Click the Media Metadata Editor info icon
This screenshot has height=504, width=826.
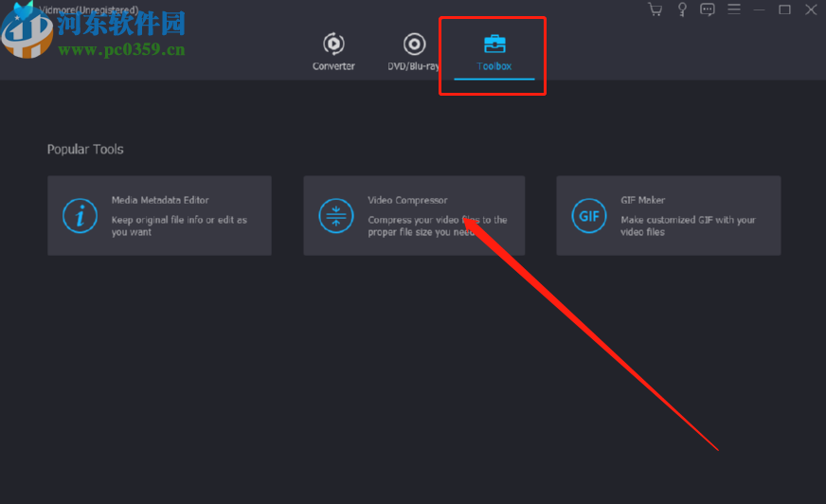(81, 216)
